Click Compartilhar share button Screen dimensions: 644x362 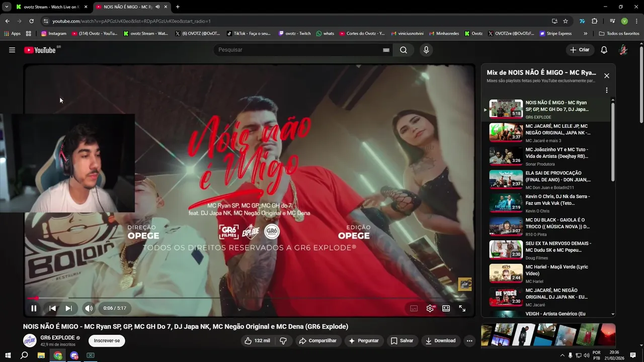[x=317, y=340]
